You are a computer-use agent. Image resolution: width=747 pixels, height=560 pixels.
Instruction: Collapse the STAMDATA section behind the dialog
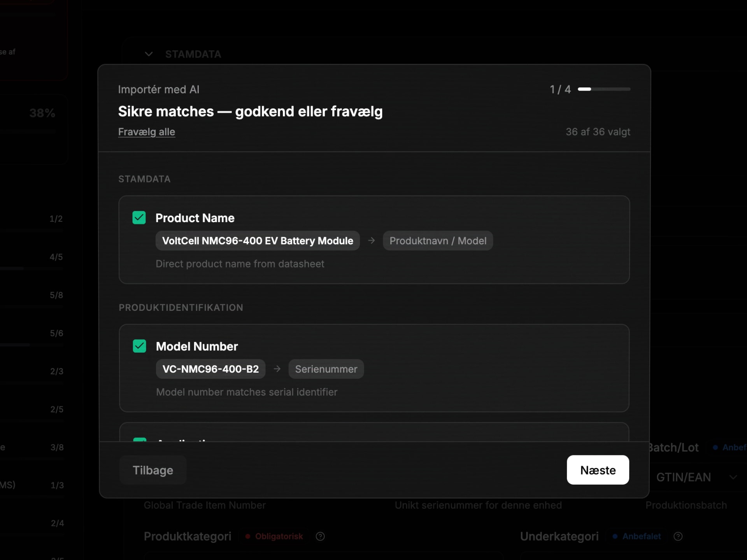(x=149, y=54)
